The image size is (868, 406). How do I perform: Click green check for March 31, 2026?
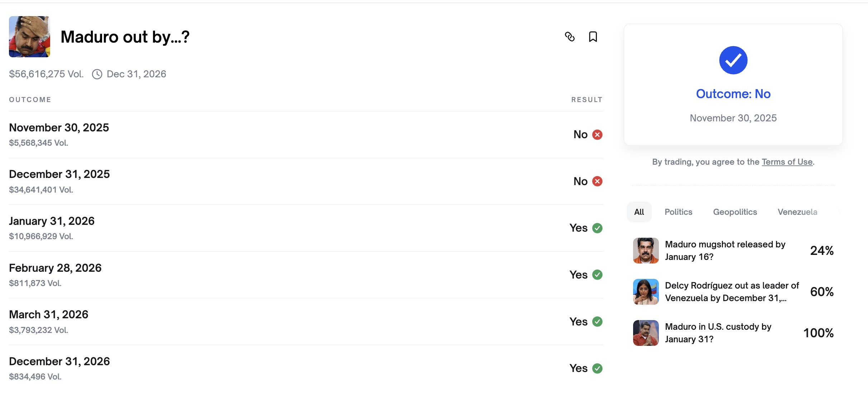click(x=597, y=322)
